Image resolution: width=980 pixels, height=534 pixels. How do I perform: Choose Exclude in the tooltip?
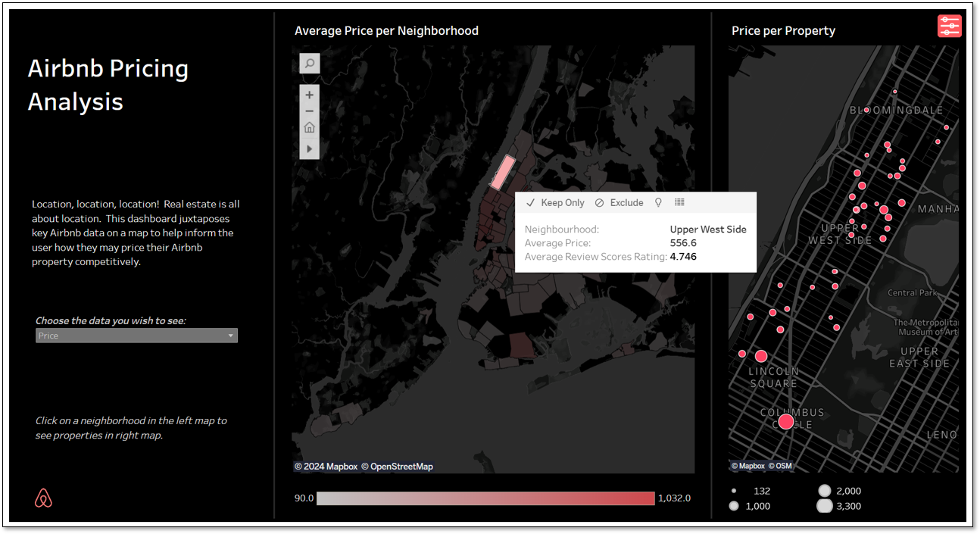point(619,203)
